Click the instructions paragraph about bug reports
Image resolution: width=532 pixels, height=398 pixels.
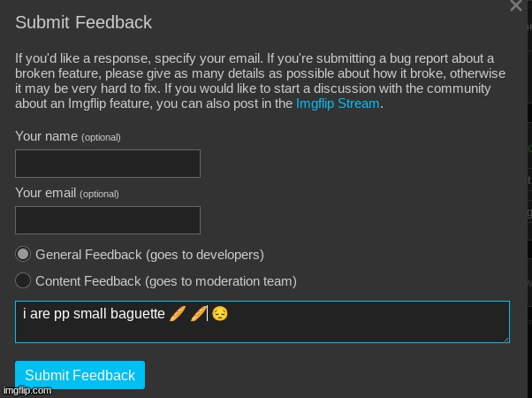pos(256,73)
